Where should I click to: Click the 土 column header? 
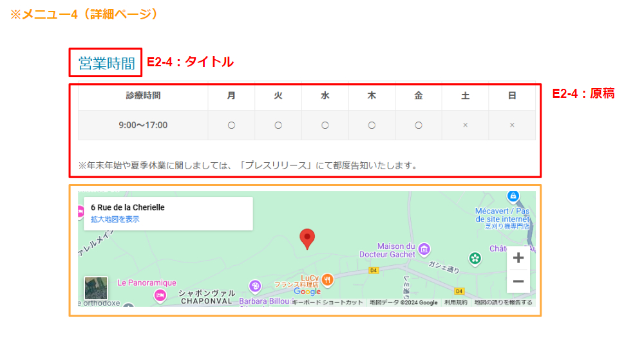coord(465,96)
